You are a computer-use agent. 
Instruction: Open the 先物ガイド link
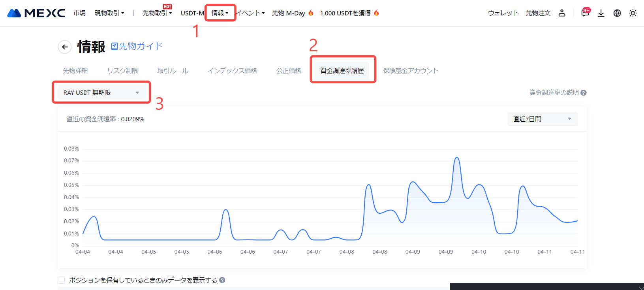pyautogui.click(x=137, y=46)
